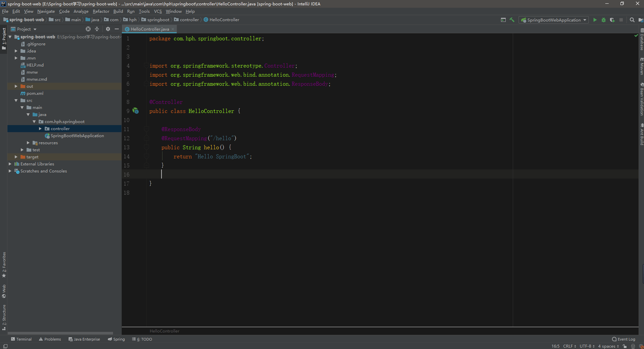Screen dimensions: 644x349
Task: Open the Structure tool window
Action: point(4,317)
